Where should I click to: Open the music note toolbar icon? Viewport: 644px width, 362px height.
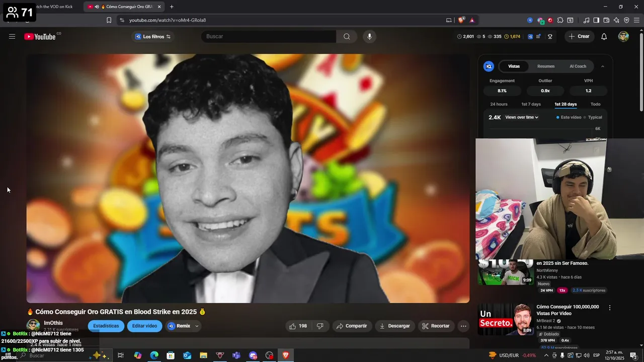pyautogui.click(x=586, y=20)
